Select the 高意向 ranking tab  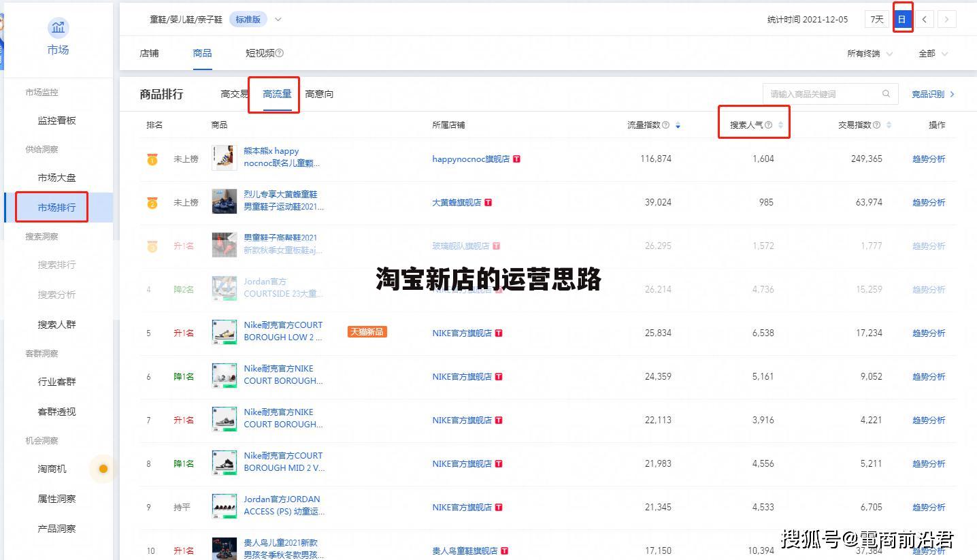click(319, 94)
